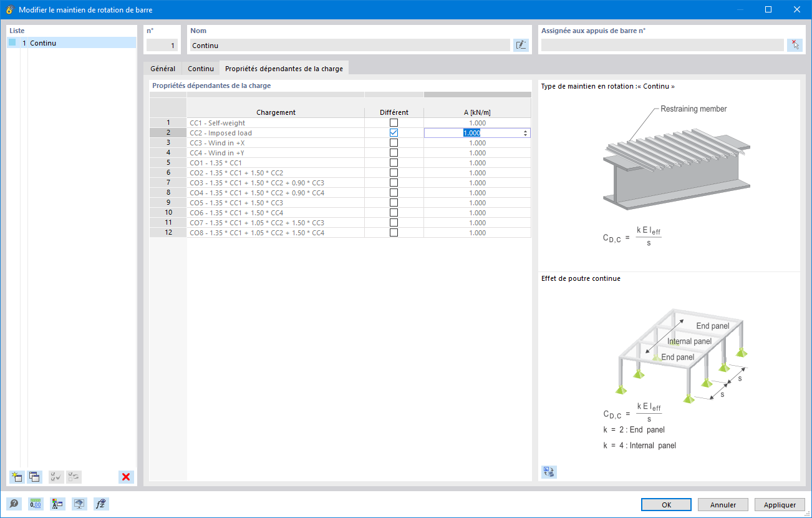Check the Différent box in the CO4 row
This screenshot has width=812, height=518.
394,193
